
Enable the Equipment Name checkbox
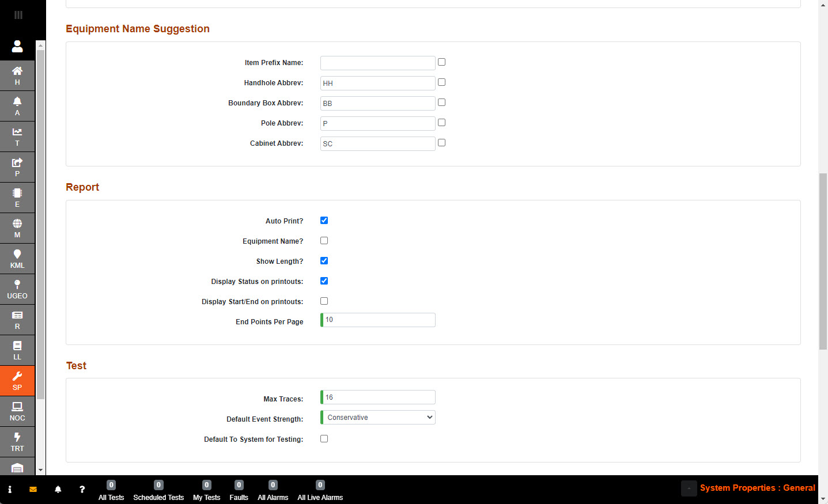(x=324, y=241)
